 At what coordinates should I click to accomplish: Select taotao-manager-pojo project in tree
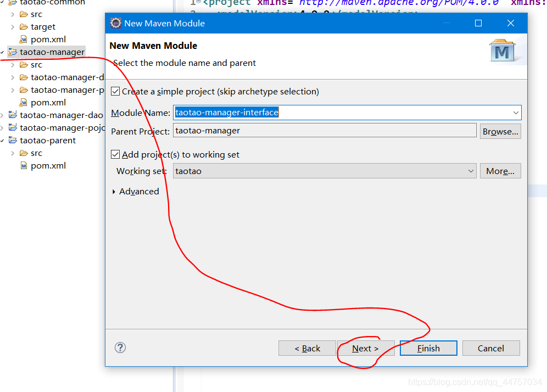pyautogui.click(x=63, y=127)
